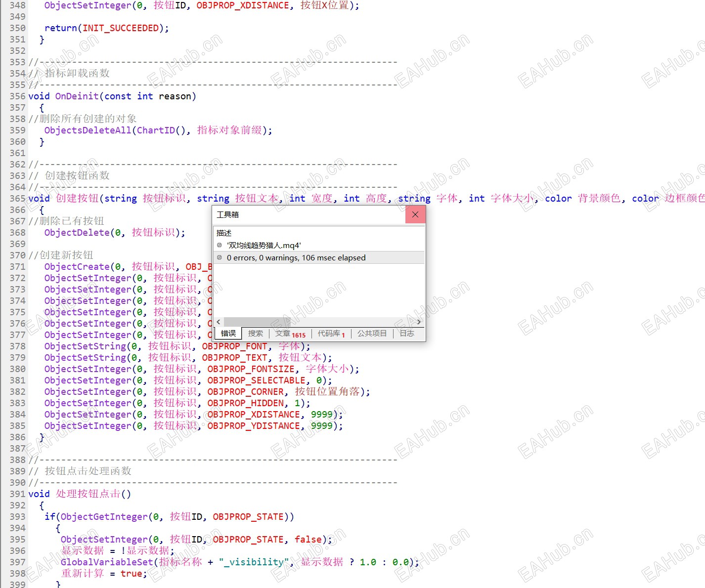Switch to the 公共项目 tab
The height and width of the screenshot is (588, 705).
[372, 334]
